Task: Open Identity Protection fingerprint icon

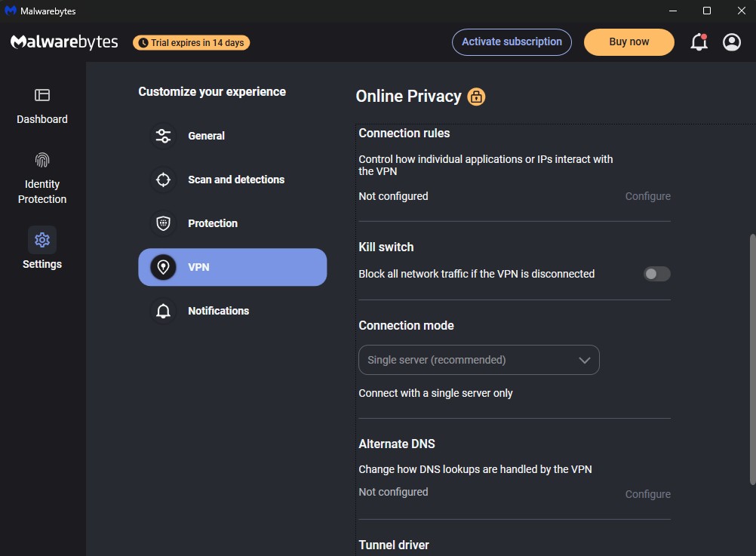Action: coord(42,160)
